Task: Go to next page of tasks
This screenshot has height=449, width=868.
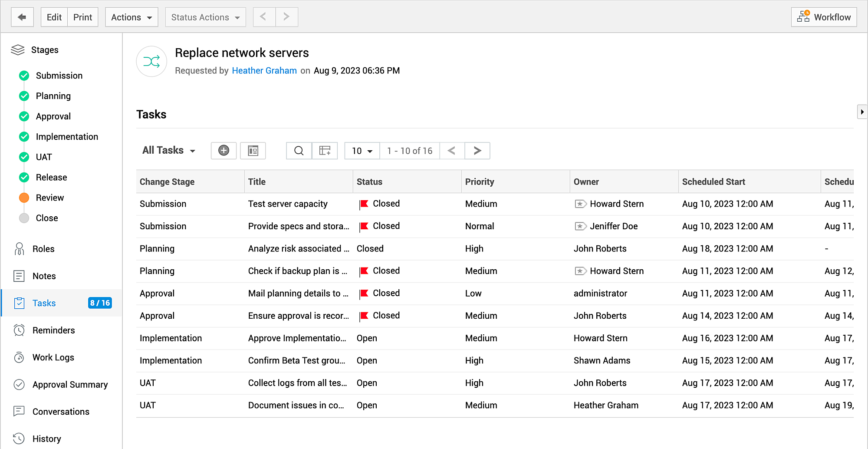Action: [x=477, y=151]
